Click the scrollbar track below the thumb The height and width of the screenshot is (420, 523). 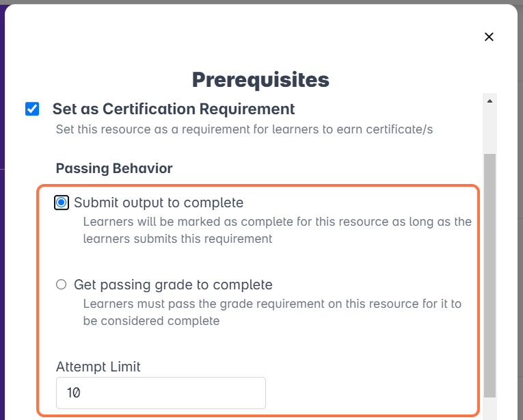(x=490, y=408)
